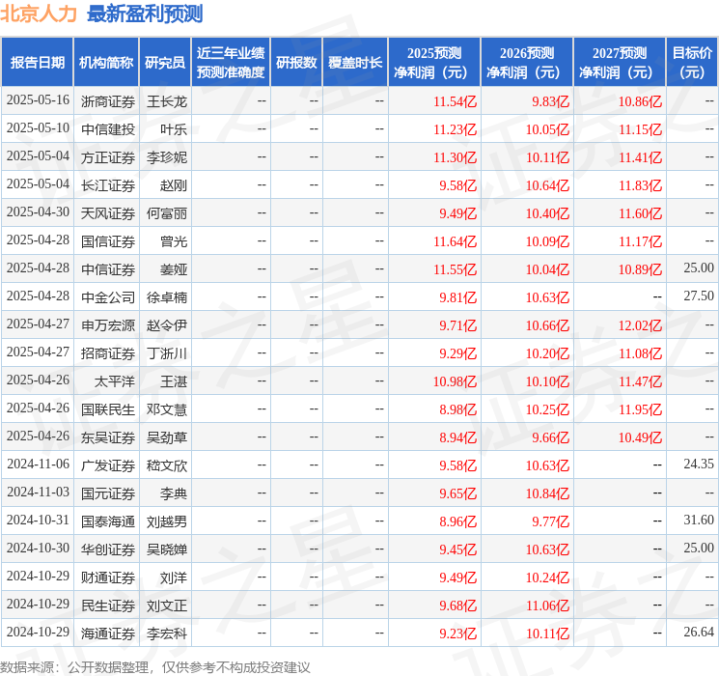This screenshot has height=676, width=719.
Task: Open the 广发证券 institution entry
Action: 108,464
